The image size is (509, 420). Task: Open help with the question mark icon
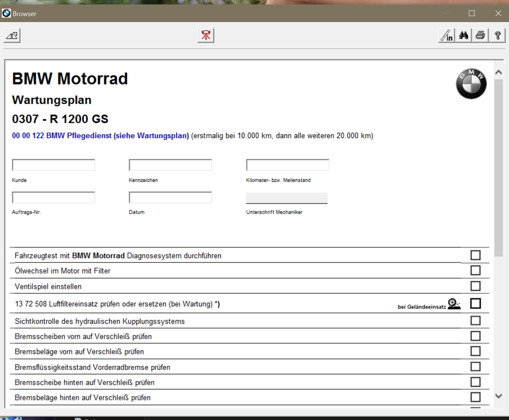click(497, 36)
